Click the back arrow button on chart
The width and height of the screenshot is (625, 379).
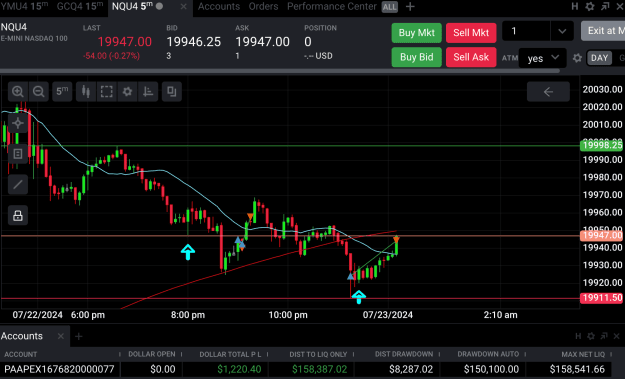[548, 92]
